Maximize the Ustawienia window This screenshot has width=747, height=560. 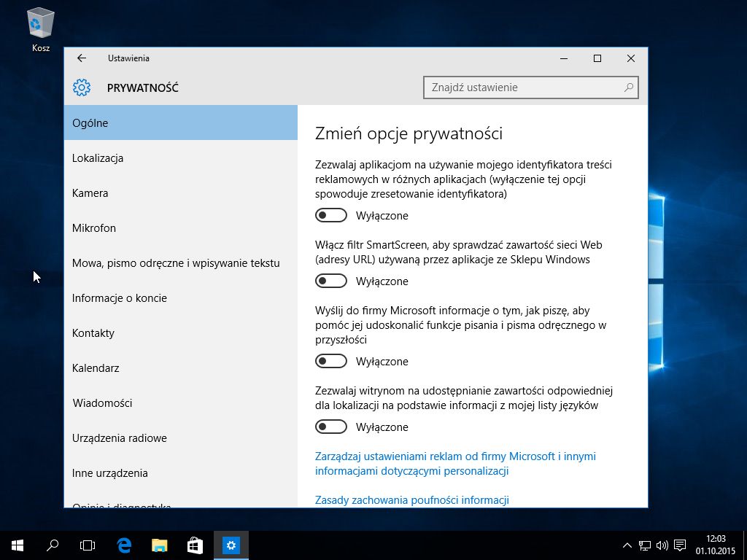(x=597, y=58)
